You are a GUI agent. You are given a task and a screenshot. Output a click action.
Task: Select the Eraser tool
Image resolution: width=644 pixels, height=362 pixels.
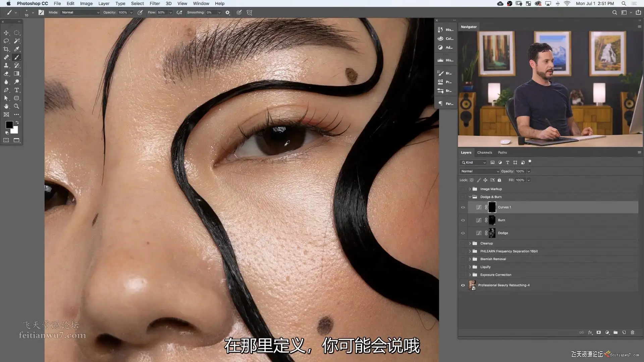6,74
